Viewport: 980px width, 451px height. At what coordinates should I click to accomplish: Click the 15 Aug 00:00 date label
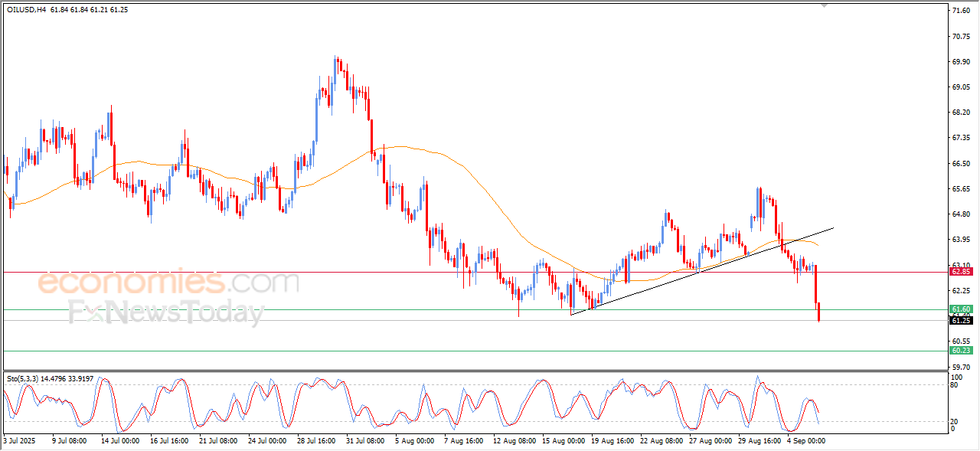point(563,441)
